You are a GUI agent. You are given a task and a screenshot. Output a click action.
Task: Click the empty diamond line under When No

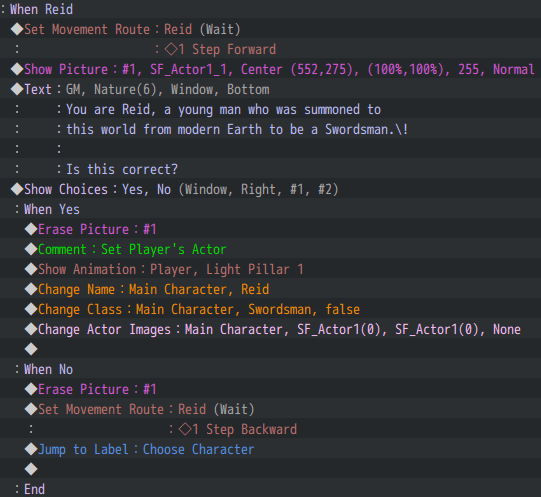pos(270,469)
